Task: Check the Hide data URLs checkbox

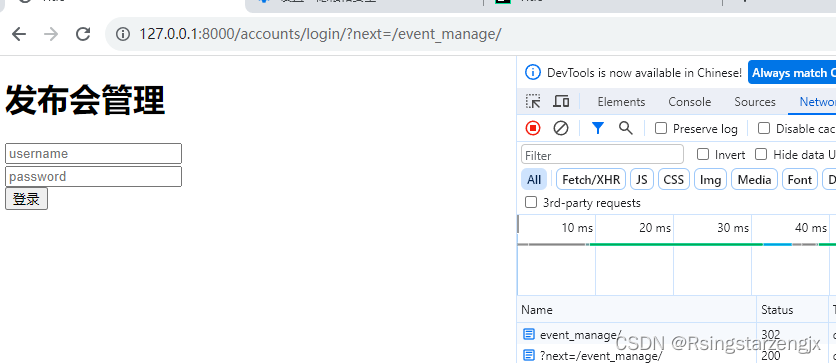Action: click(x=761, y=155)
